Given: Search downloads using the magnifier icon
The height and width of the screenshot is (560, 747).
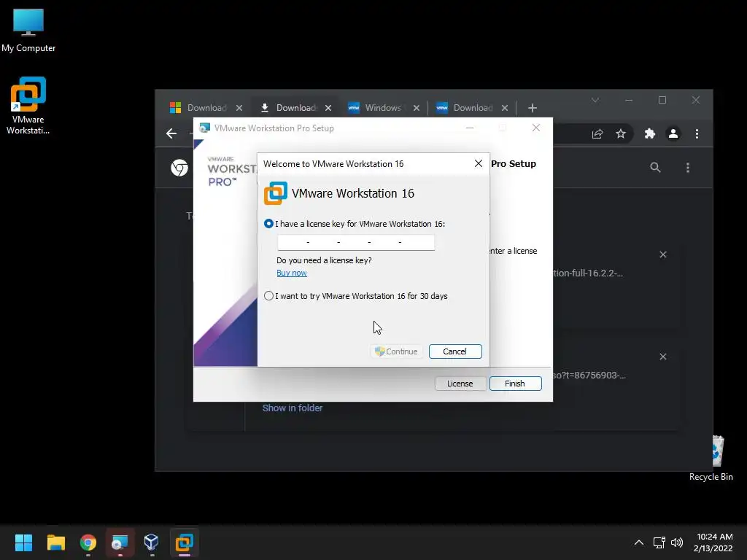Looking at the screenshot, I should [656, 168].
